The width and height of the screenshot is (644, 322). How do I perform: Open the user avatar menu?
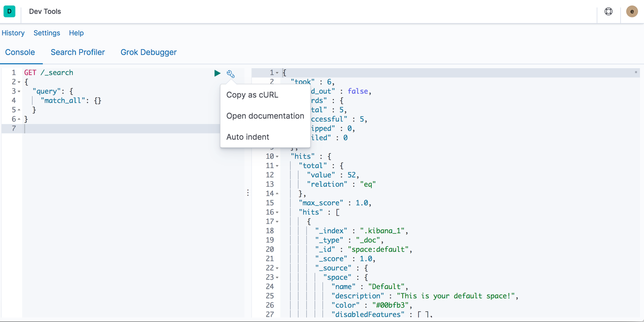pos(632,11)
